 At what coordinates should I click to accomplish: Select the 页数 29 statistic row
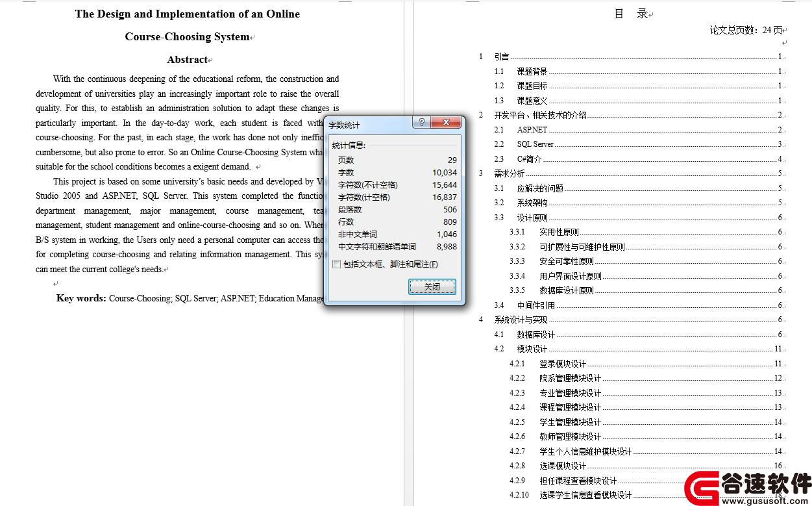(x=397, y=160)
